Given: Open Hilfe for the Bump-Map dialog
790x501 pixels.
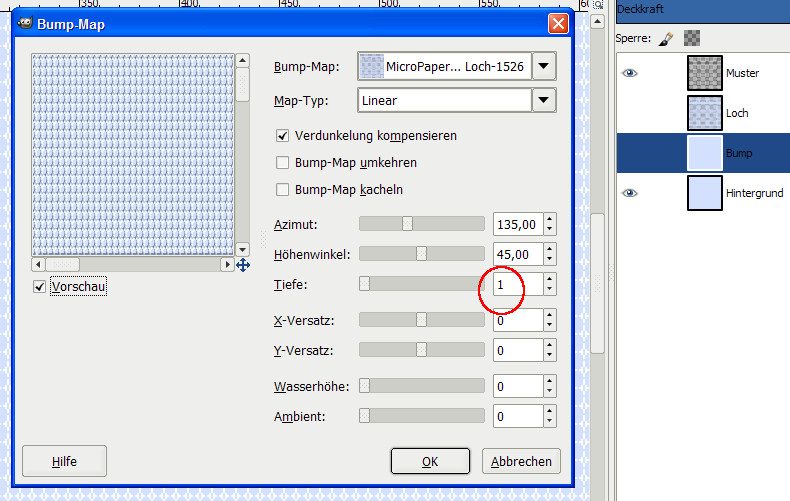Looking at the screenshot, I should 64,461.
